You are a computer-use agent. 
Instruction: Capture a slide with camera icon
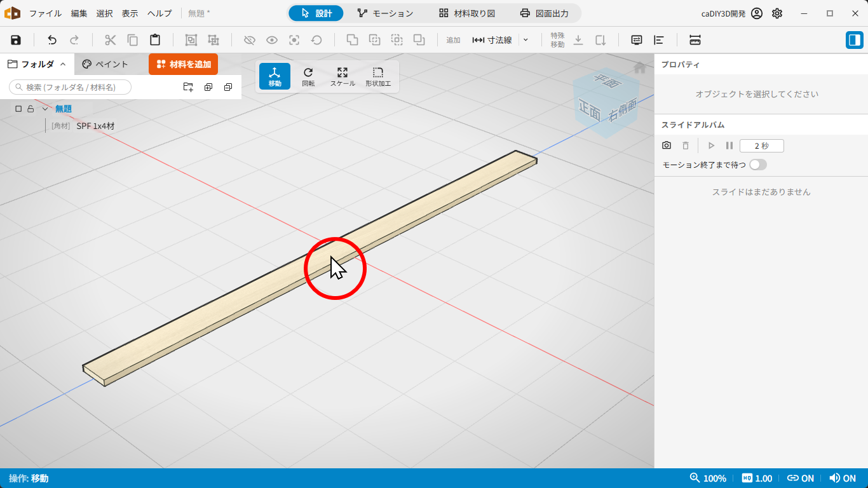[x=667, y=146]
